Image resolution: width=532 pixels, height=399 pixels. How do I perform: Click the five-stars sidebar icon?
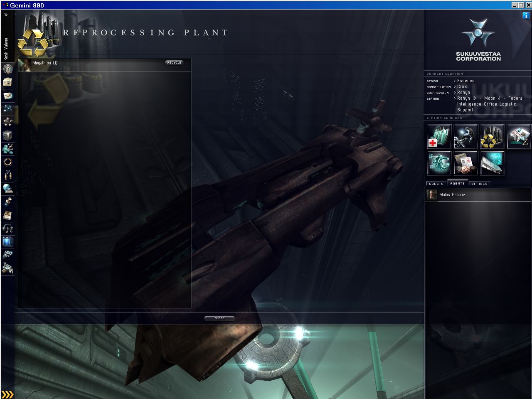pos(7,122)
